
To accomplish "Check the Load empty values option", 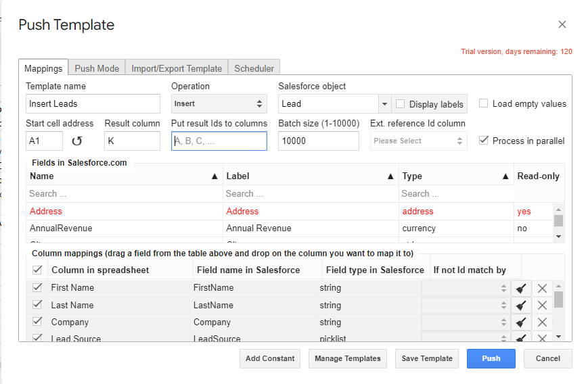I will tap(484, 103).
